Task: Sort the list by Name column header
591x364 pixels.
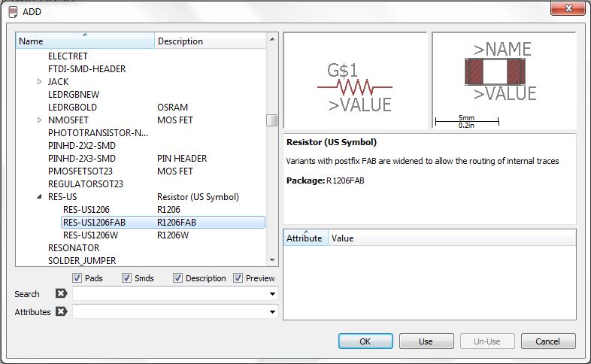Action: (x=85, y=41)
